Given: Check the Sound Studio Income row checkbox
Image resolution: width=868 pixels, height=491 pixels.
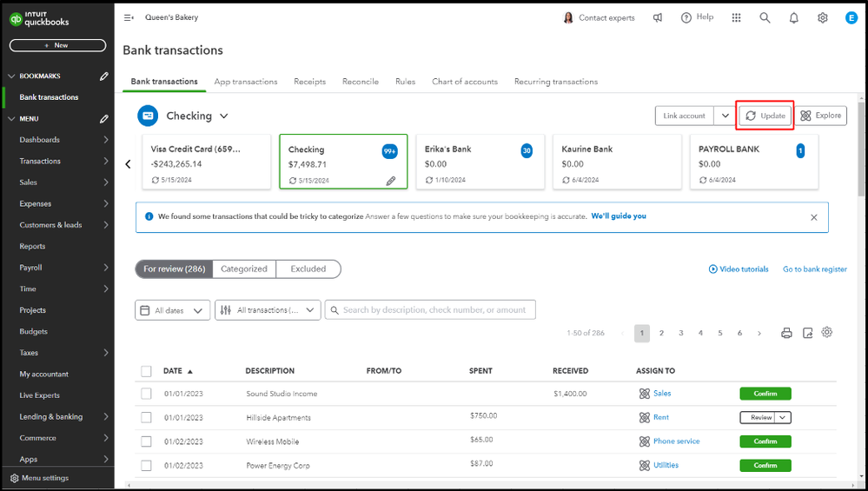Looking at the screenshot, I should point(146,394).
